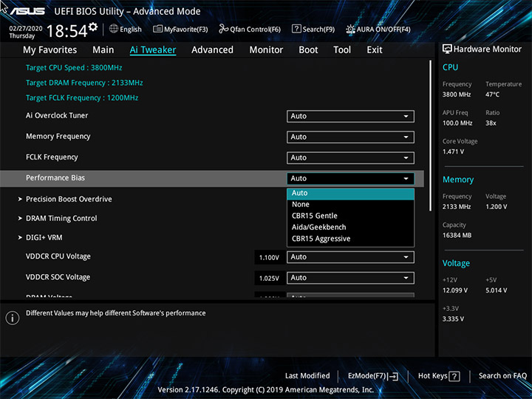
Task: Click the settings list vertical scrollbar
Action: pyautogui.click(x=431, y=136)
